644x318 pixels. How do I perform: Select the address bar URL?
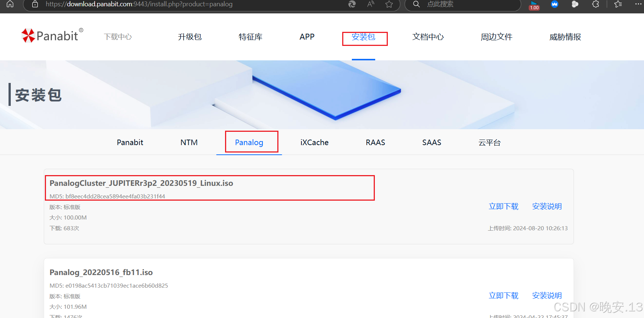pos(139,4)
